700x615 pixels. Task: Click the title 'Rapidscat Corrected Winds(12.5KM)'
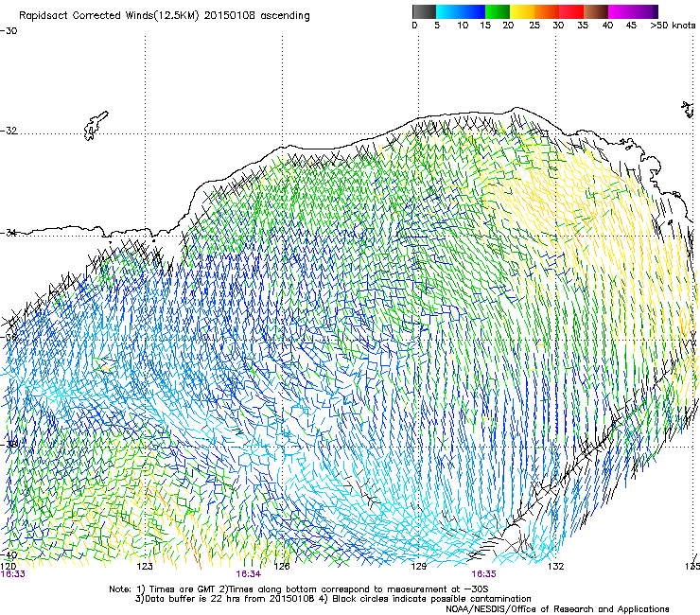coord(109,16)
